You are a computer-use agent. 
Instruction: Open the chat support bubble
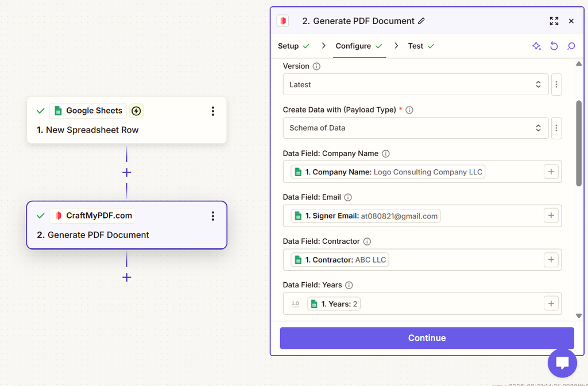562,363
